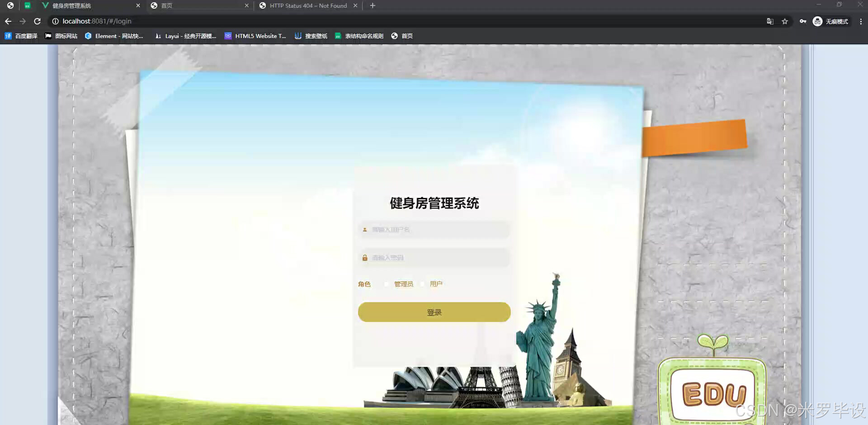Switch to the 首页 browser tab
Screen dimensions: 868x425
[199, 6]
